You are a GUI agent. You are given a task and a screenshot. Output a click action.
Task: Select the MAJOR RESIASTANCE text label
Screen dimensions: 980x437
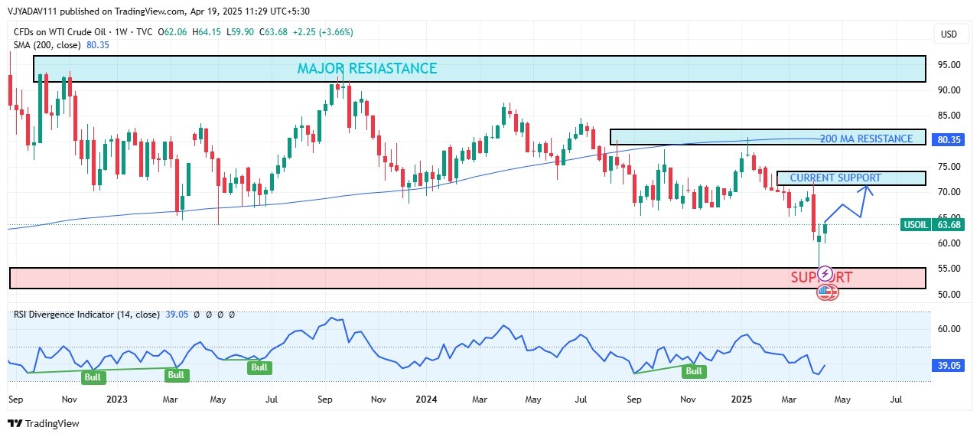[367, 69]
